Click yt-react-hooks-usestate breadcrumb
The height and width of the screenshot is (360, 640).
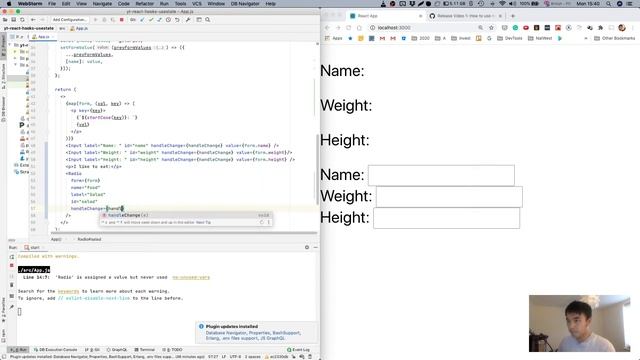click(x=29, y=29)
